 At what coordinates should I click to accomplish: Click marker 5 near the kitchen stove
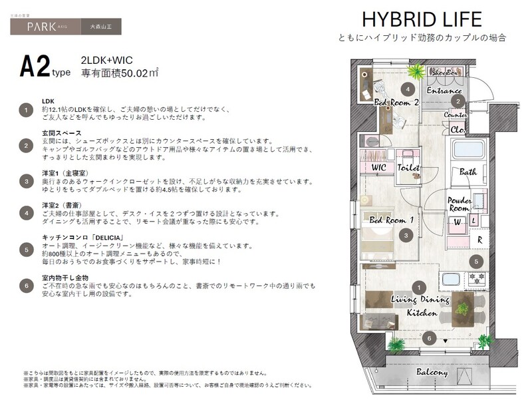[476, 262]
